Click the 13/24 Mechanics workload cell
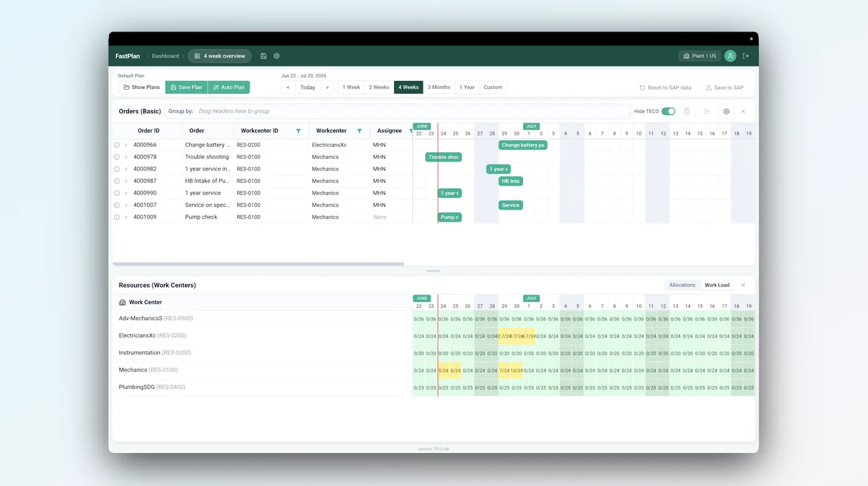 pos(517,370)
